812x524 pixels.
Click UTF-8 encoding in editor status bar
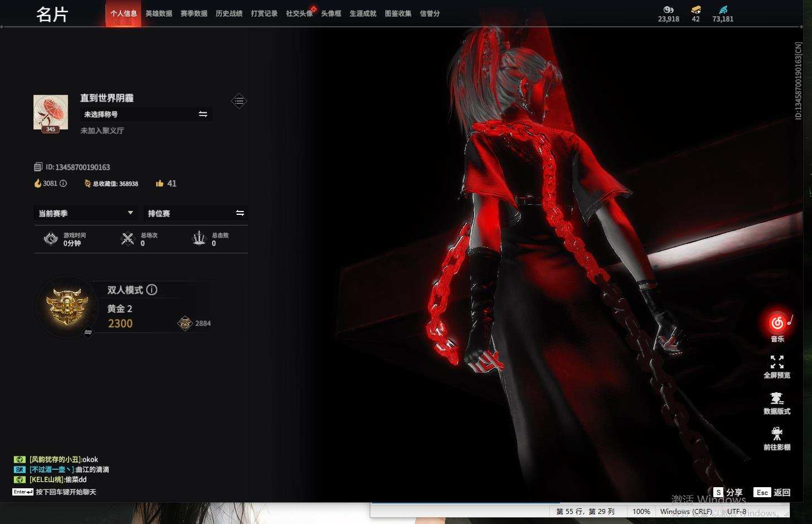point(736,511)
